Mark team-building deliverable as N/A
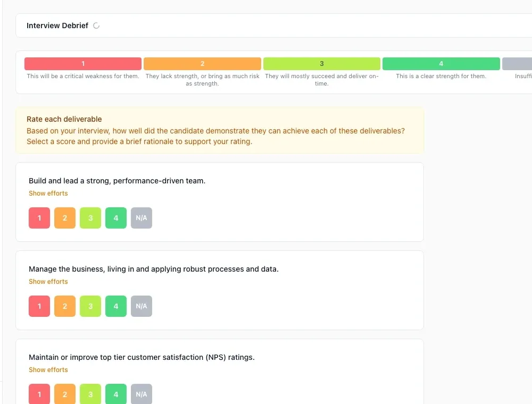Image resolution: width=532 pixels, height=404 pixels. click(x=142, y=218)
